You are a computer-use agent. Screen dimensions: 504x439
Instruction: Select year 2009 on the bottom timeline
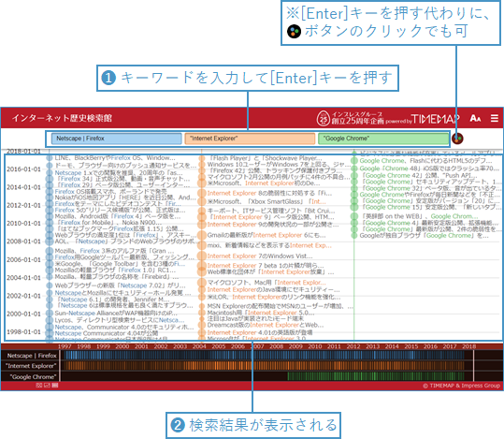pyautogui.click(x=295, y=346)
